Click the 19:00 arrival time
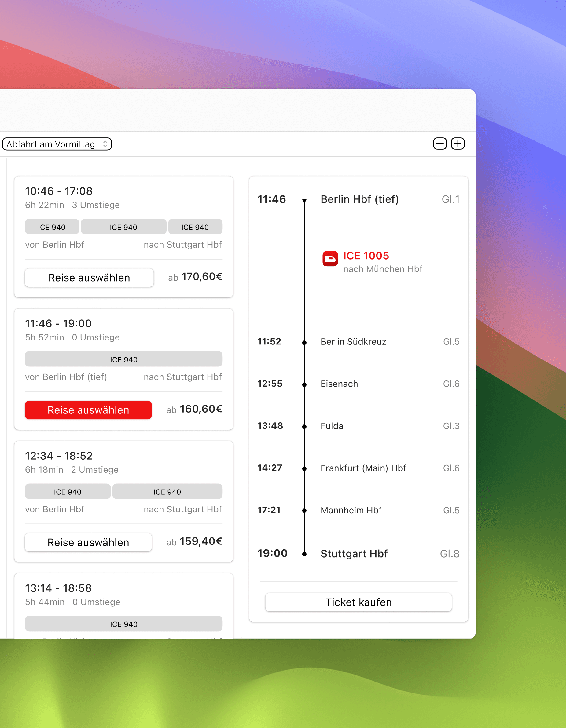 (272, 553)
